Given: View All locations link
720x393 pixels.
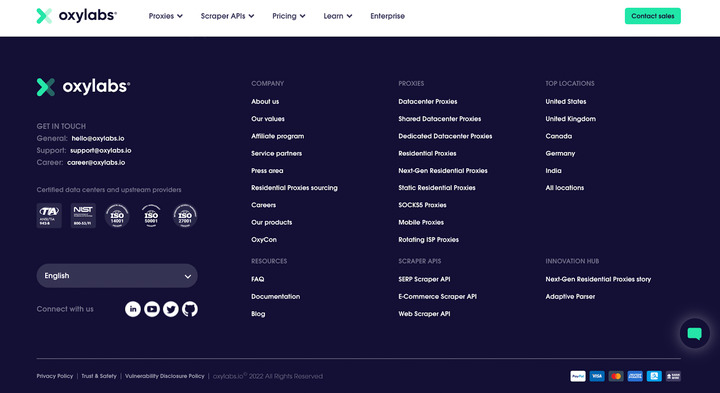Looking at the screenshot, I should click(565, 188).
